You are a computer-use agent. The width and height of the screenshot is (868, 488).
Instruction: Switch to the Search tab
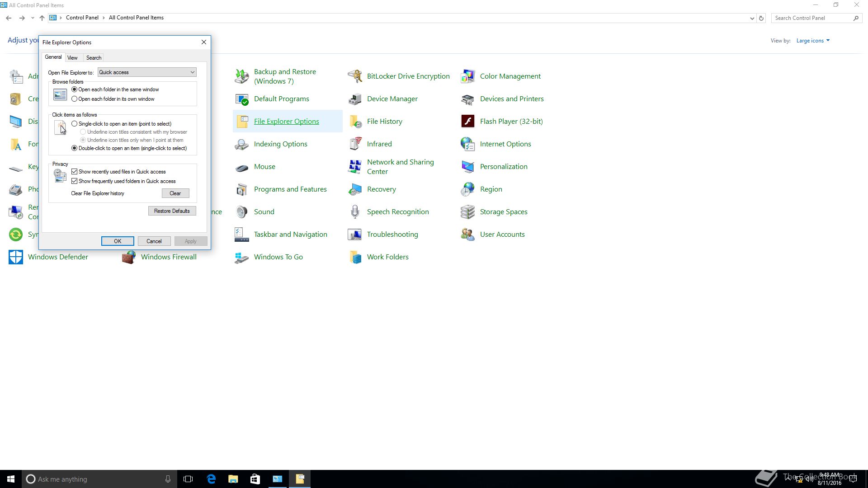tap(94, 58)
